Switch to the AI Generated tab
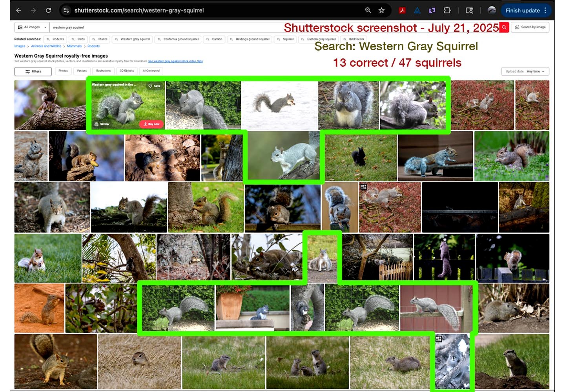565x392 pixels. [151, 71]
